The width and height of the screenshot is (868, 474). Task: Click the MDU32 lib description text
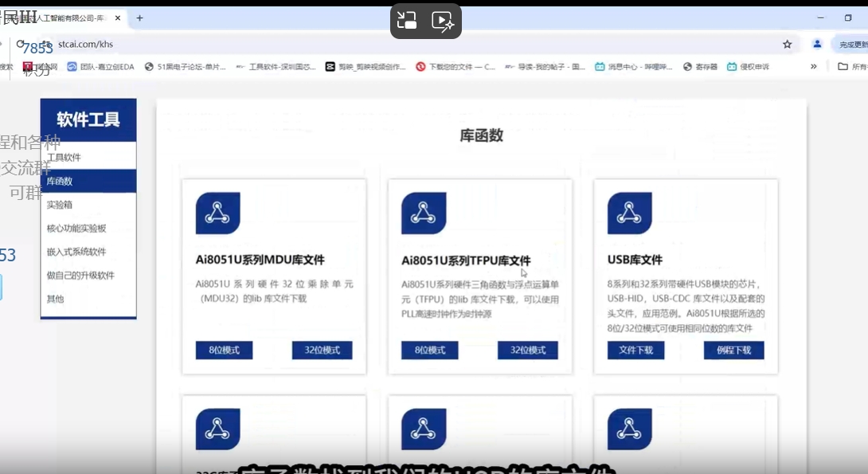(x=274, y=292)
